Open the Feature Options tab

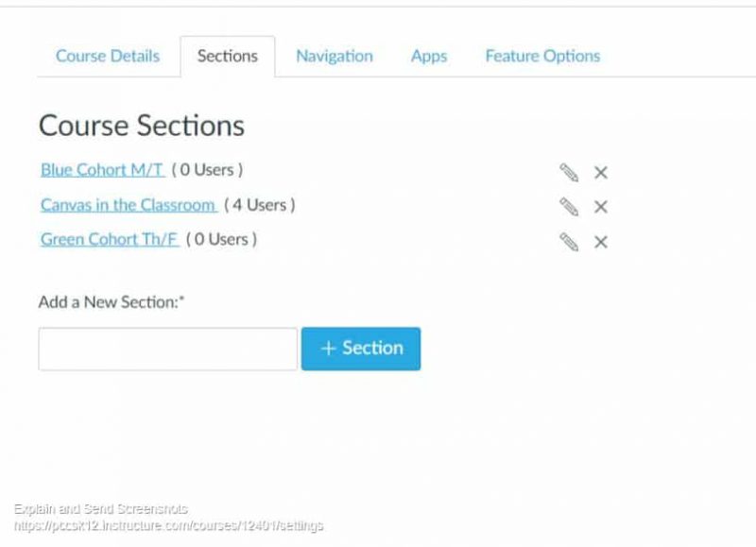pos(542,56)
